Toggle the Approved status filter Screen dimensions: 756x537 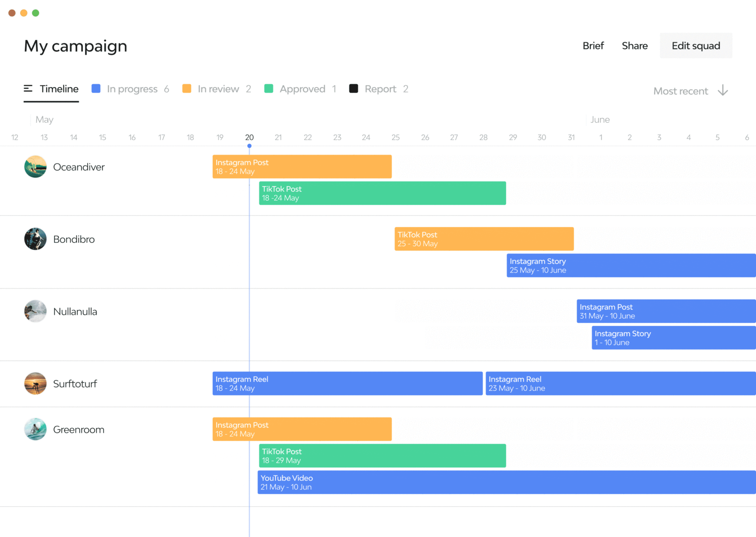(302, 89)
